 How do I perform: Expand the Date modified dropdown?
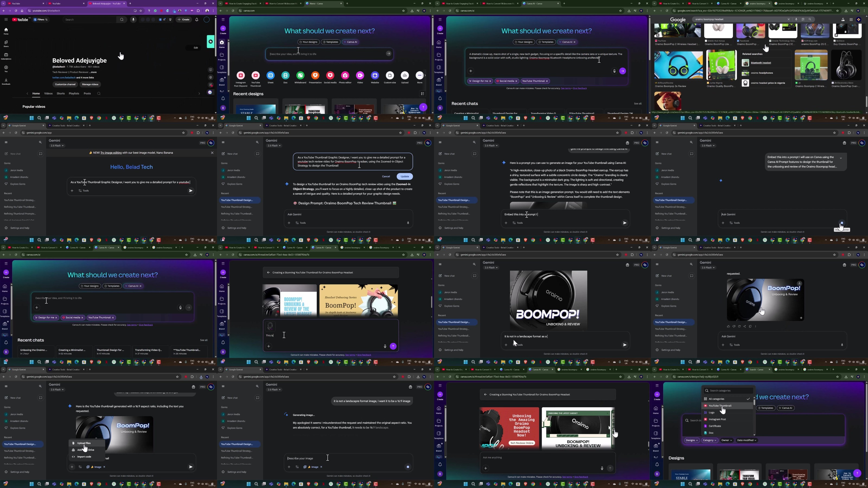point(746,440)
